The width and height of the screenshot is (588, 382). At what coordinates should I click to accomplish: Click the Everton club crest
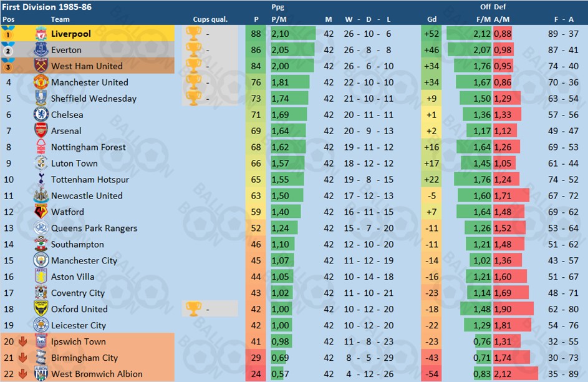[x=41, y=49]
